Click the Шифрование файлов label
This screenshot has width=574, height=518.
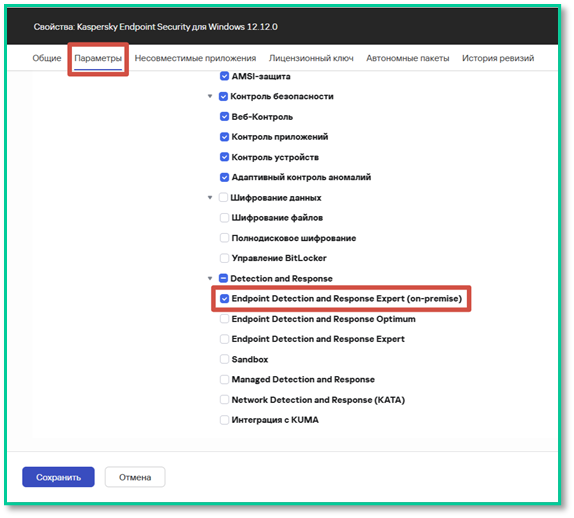pos(277,218)
